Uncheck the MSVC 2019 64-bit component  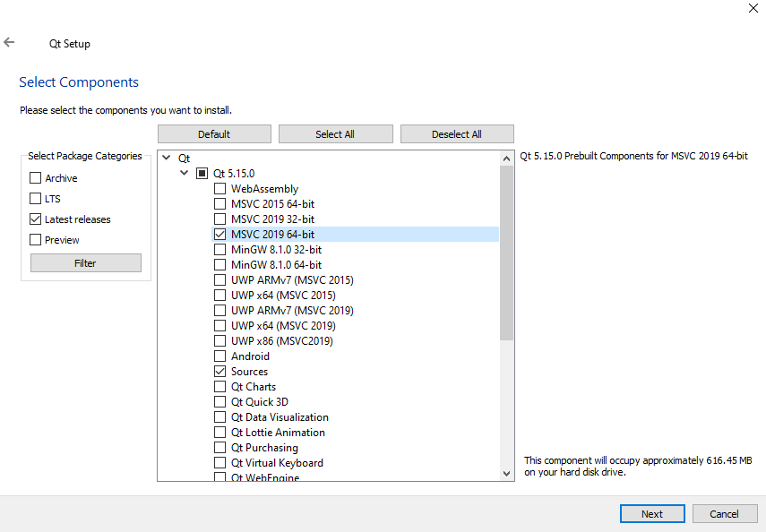click(x=219, y=234)
